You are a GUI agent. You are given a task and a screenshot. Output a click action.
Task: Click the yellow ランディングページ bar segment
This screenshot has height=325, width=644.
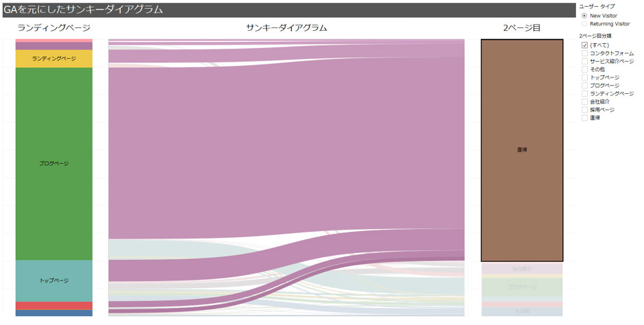(53, 59)
